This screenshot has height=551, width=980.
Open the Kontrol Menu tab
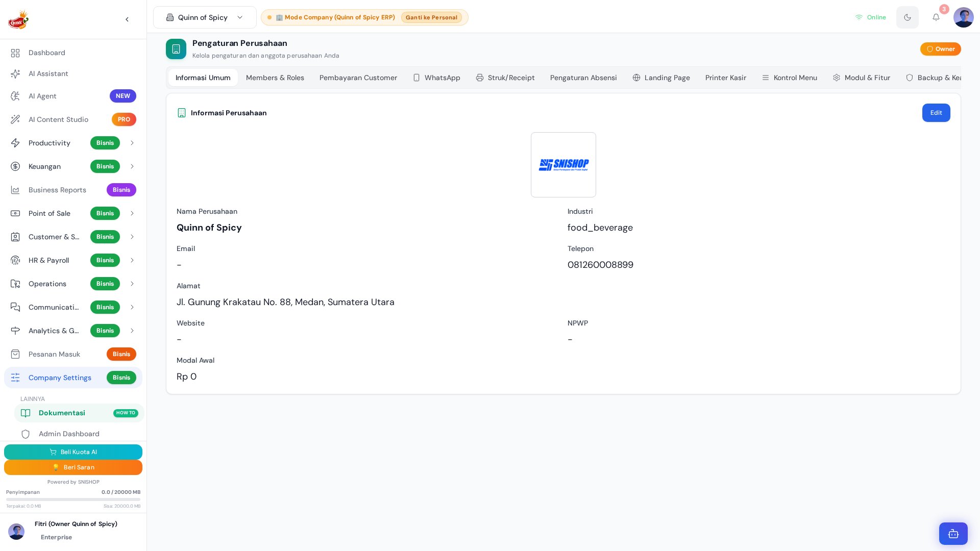789,78
